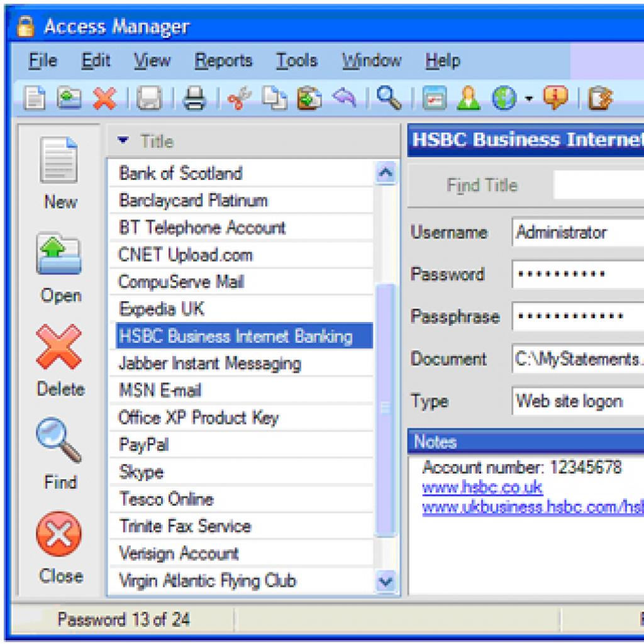Select Jabber Instant Messaging entry
The width and height of the screenshot is (644, 644).
[x=241, y=364]
